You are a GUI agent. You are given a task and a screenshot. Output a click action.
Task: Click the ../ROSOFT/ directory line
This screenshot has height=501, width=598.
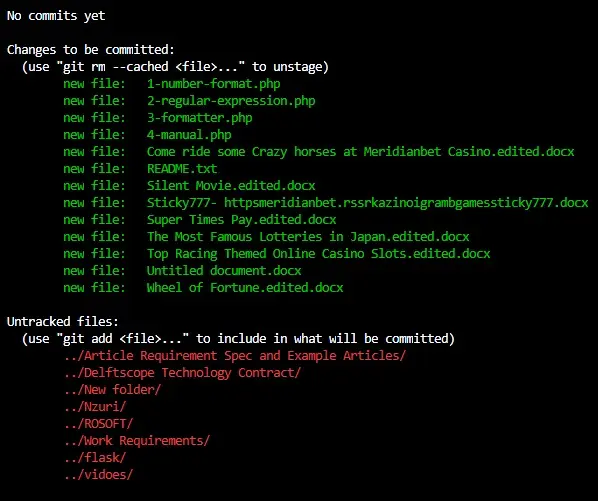coord(98,424)
